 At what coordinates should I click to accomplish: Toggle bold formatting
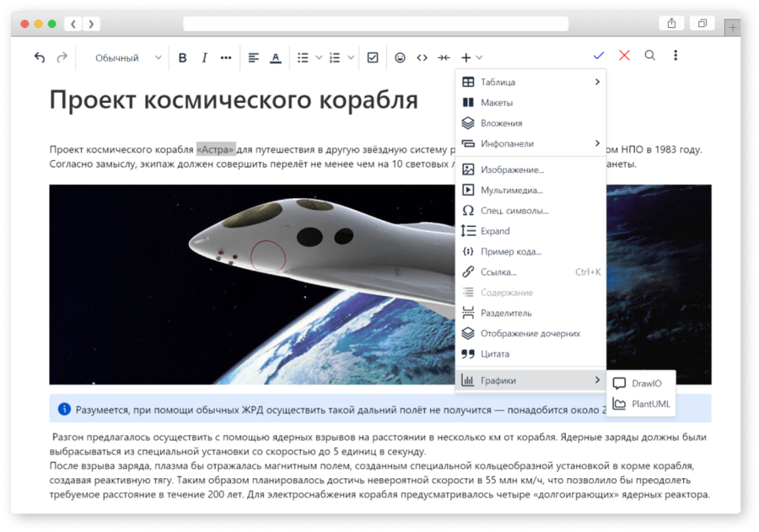coord(182,57)
